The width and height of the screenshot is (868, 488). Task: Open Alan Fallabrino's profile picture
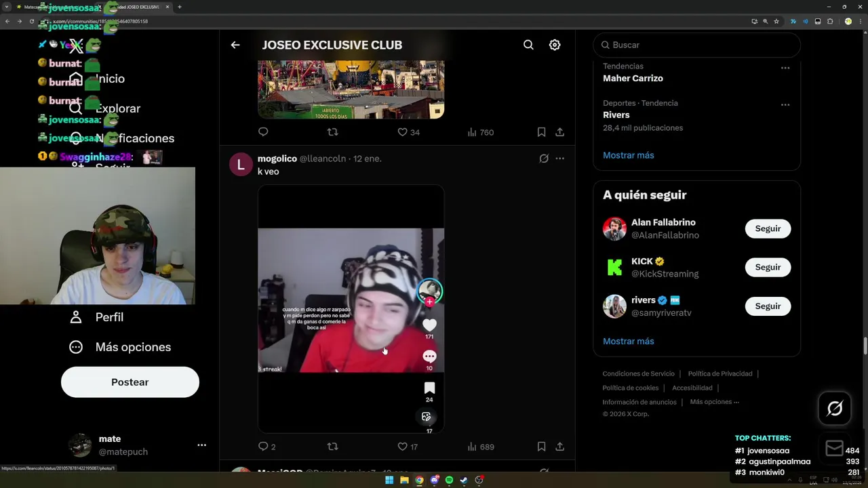click(614, 228)
